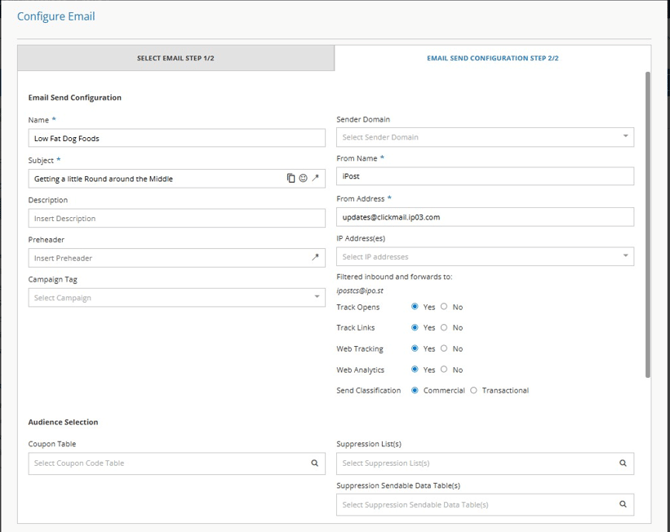Click the Name input field

tap(176, 138)
